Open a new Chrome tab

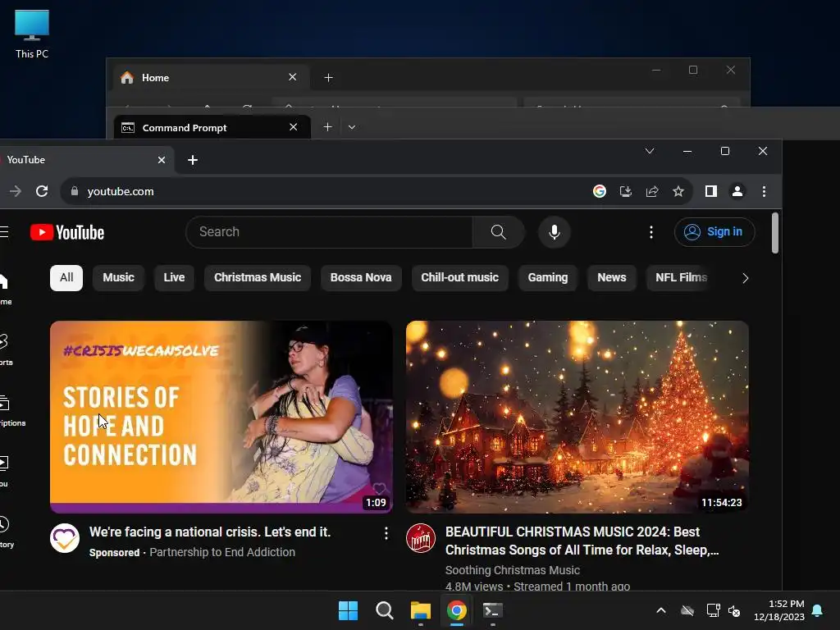tap(193, 160)
